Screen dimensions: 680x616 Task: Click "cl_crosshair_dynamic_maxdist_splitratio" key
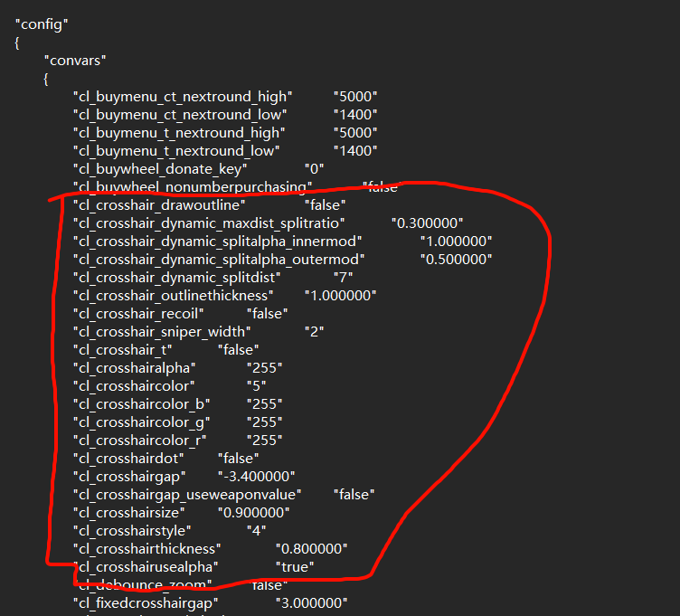209,223
